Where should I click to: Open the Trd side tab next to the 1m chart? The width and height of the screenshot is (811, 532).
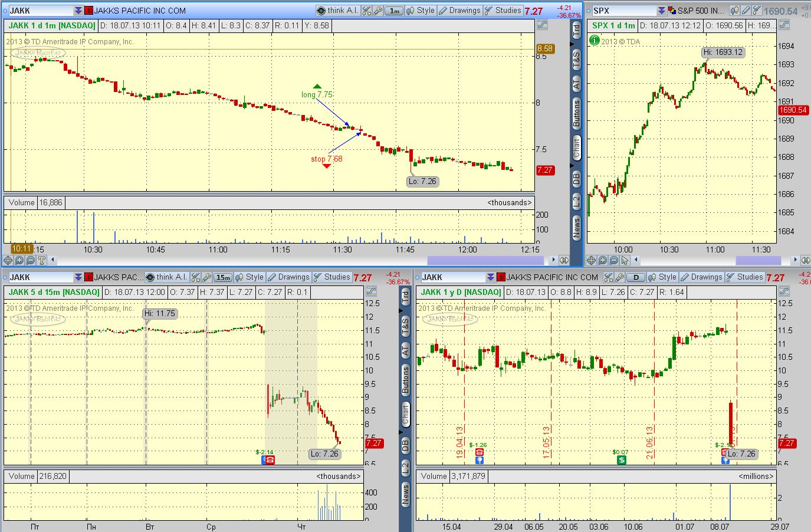(576, 29)
